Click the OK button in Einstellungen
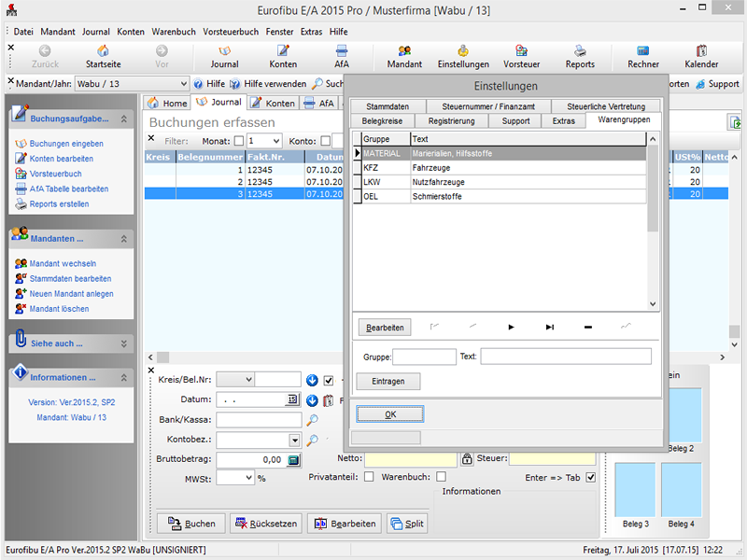 390,414
